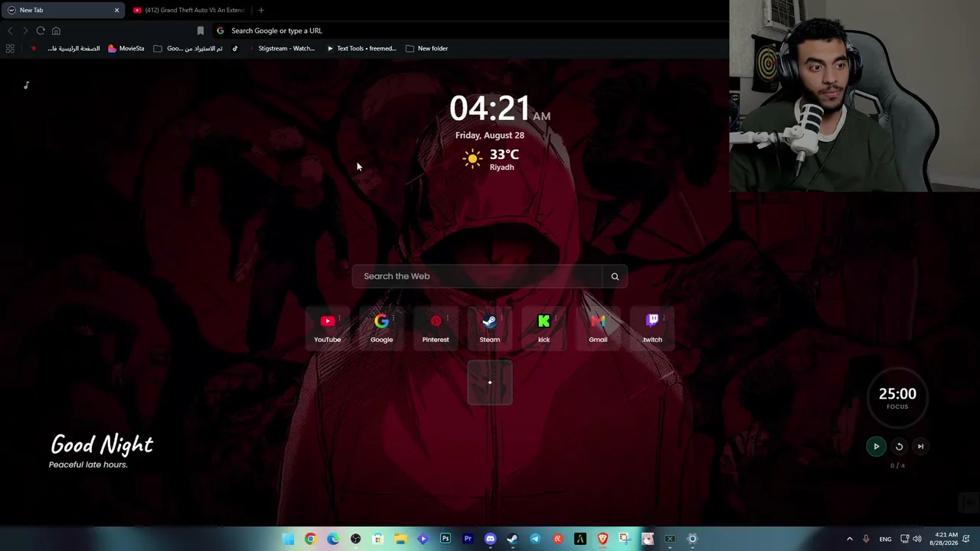Add a new shortcut tile
The width and height of the screenshot is (980, 551).
(x=490, y=383)
